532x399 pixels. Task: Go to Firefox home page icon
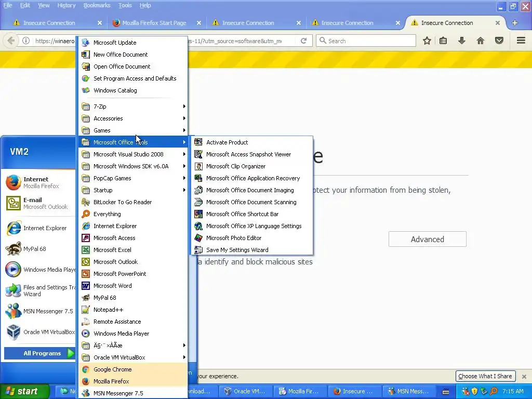pos(481,41)
